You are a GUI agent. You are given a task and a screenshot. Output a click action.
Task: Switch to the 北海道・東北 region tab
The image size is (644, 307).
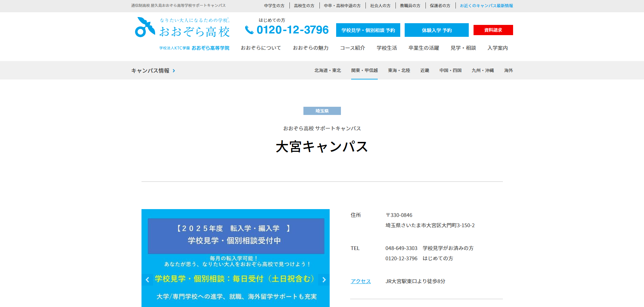point(327,70)
